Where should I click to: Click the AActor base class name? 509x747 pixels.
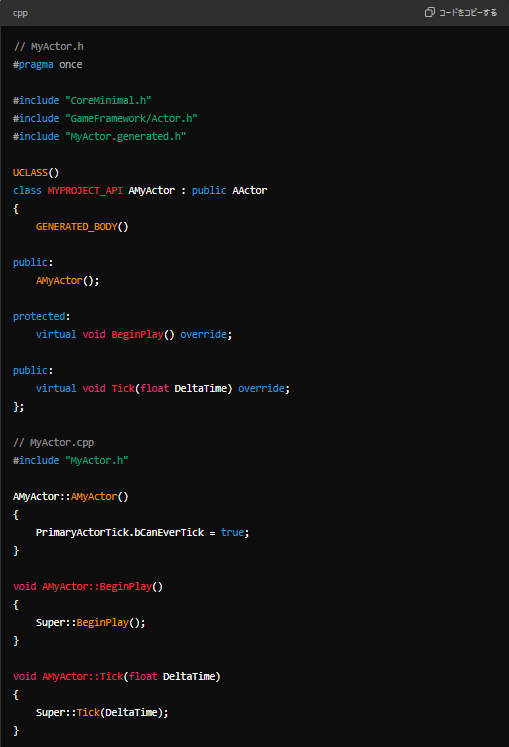click(x=250, y=191)
